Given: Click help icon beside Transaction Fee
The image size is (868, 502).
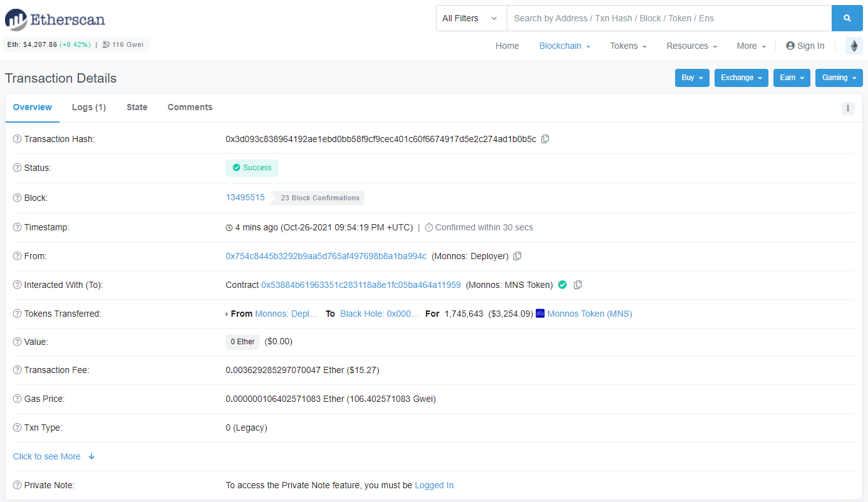Looking at the screenshot, I should 18,370.
